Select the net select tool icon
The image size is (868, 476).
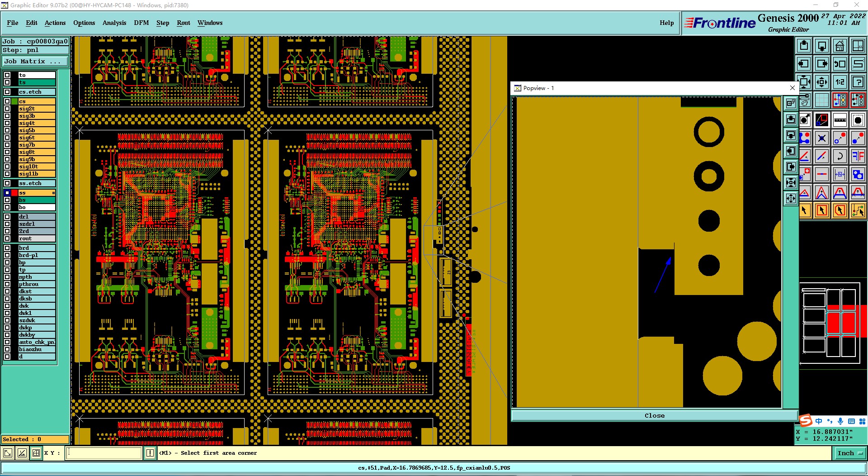(x=858, y=210)
